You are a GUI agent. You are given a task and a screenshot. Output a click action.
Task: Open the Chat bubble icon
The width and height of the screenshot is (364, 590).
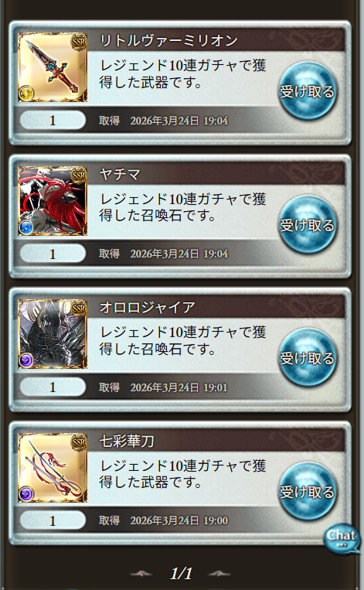pos(341,539)
